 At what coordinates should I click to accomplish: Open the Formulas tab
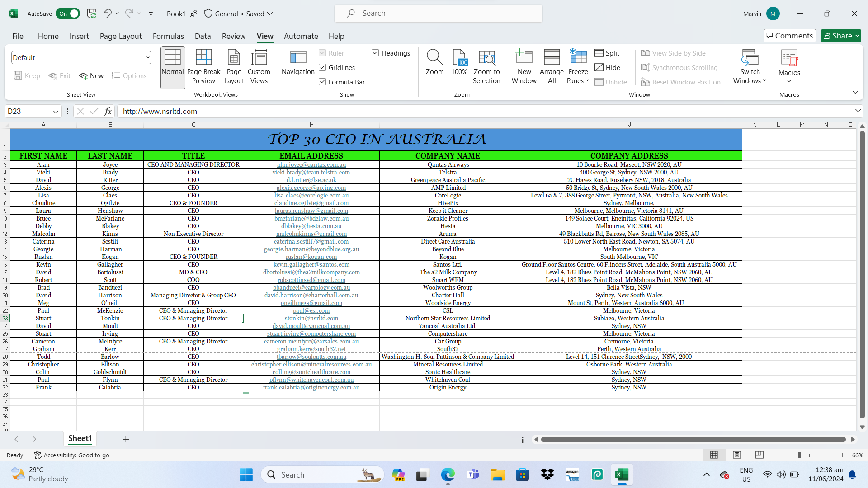click(168, 36)
